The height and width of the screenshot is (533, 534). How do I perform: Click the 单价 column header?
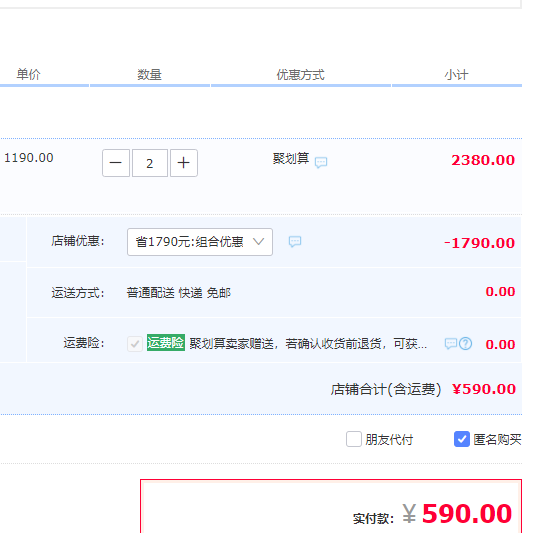[x=29, y=74]
